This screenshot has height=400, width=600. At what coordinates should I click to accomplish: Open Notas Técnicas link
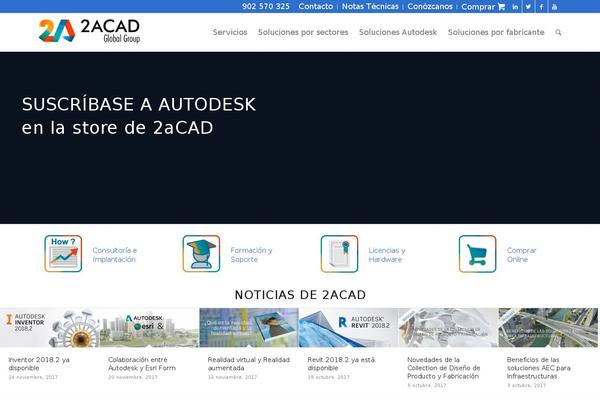point(370,7)
